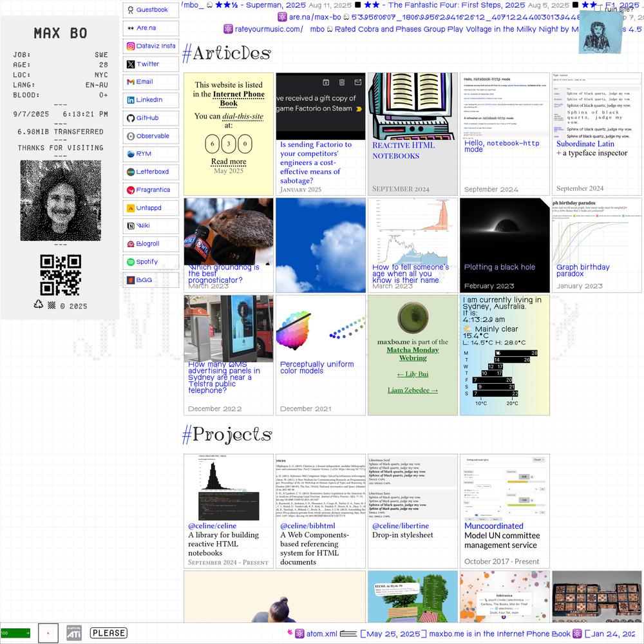The width and height of the screenshot is (644, 644).
Task: Open the Spotify sidebar button
Action: tap(151, 261)
